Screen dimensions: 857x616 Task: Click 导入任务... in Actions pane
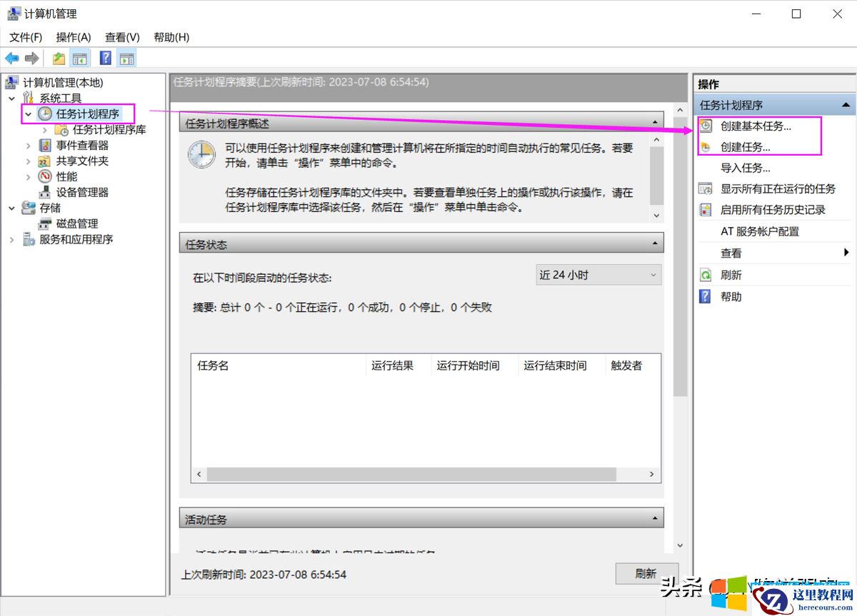(746, 168)
